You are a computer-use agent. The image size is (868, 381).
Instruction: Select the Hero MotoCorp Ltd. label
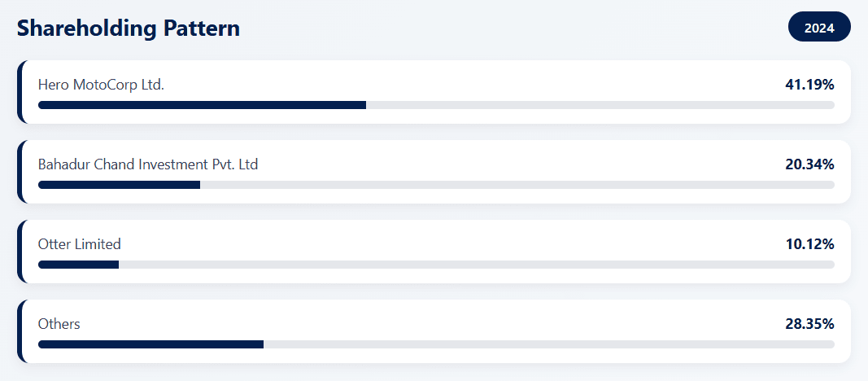[x=101, y=84]
